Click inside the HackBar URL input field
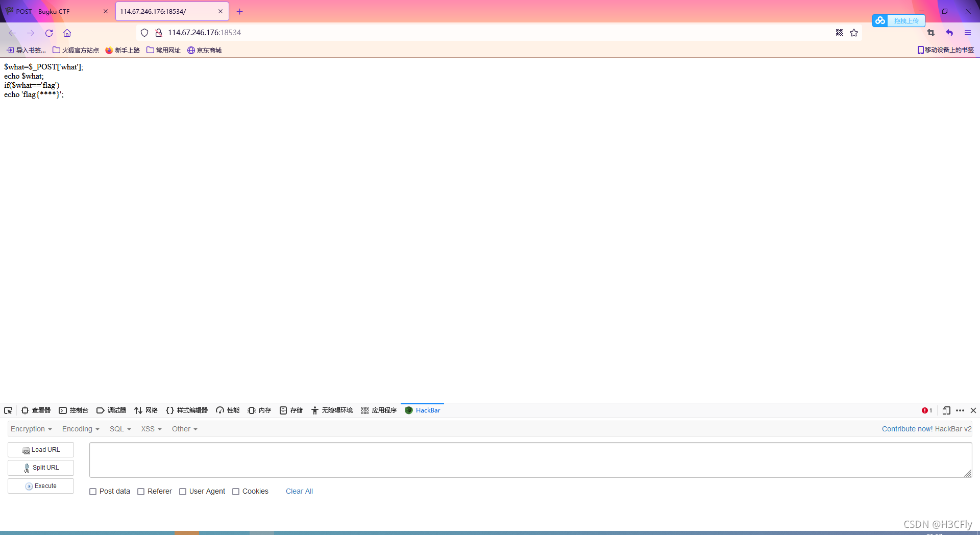This screenshot has height=535, width=980. (x=531, y=459)
